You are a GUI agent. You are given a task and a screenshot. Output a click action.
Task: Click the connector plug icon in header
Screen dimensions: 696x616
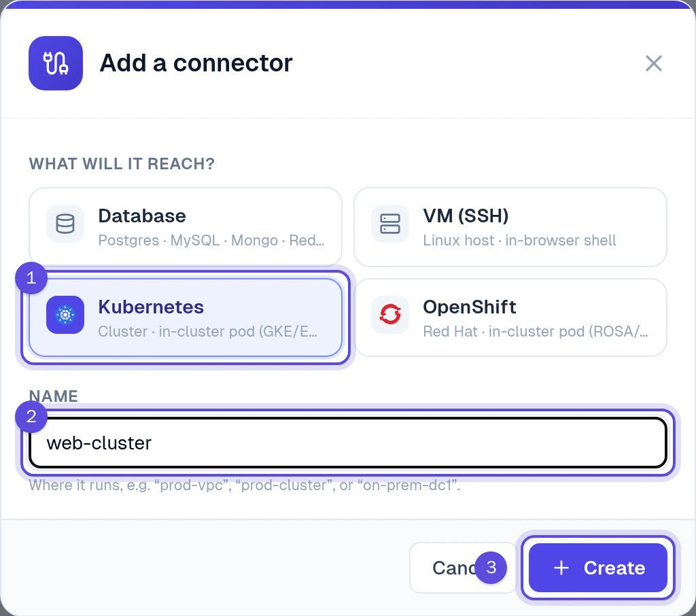(x=56, y=63)
